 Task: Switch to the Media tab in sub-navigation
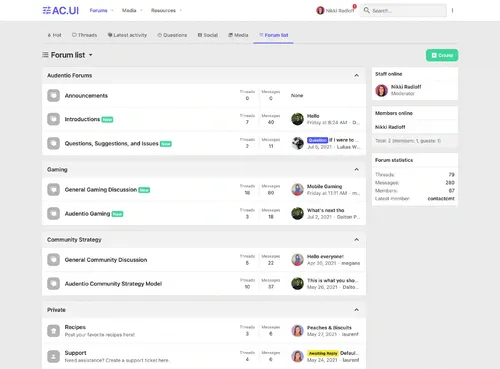coord(238,35)
